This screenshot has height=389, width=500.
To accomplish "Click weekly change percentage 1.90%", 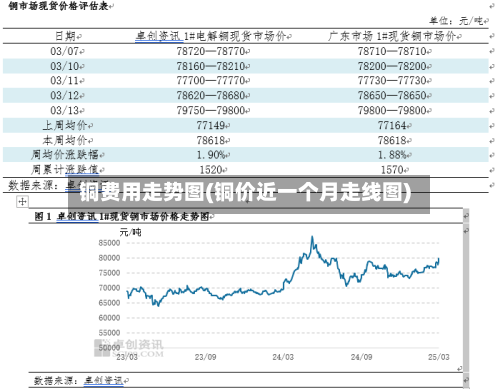I will [211, 155].
